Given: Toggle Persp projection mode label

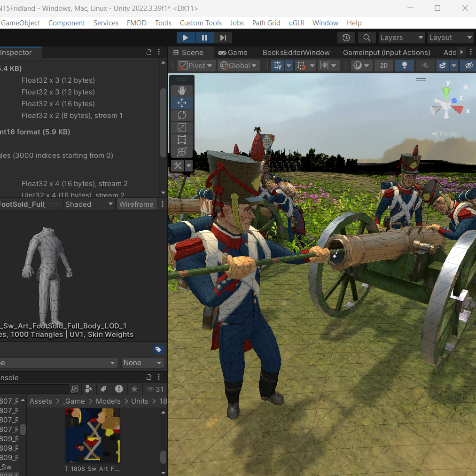Looking at the screenshot, I should point(445,134).
